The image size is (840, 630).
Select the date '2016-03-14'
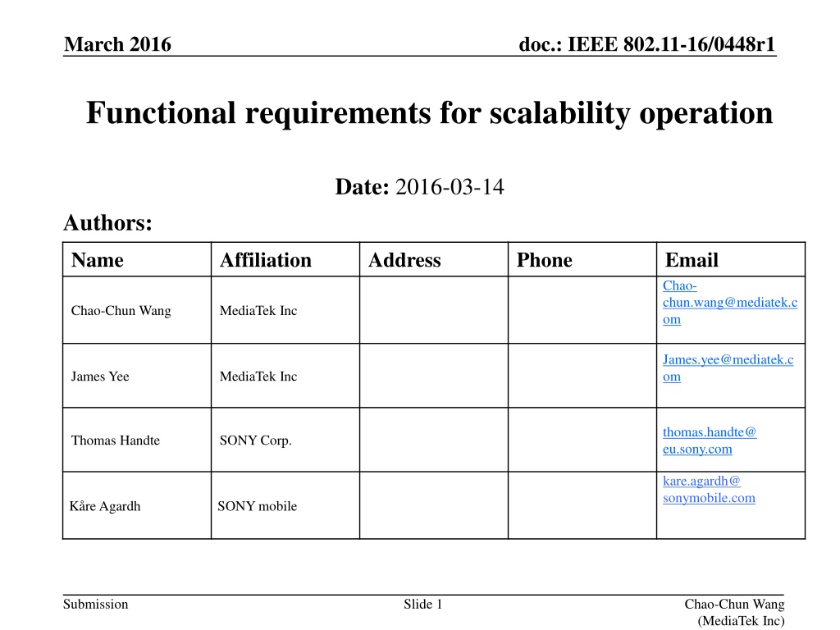coord(450,187)
